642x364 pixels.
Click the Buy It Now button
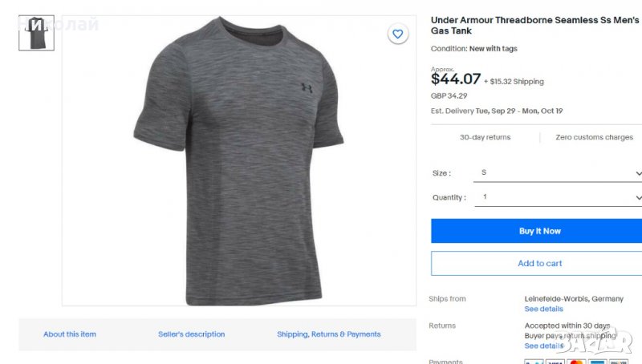[539, 231]
